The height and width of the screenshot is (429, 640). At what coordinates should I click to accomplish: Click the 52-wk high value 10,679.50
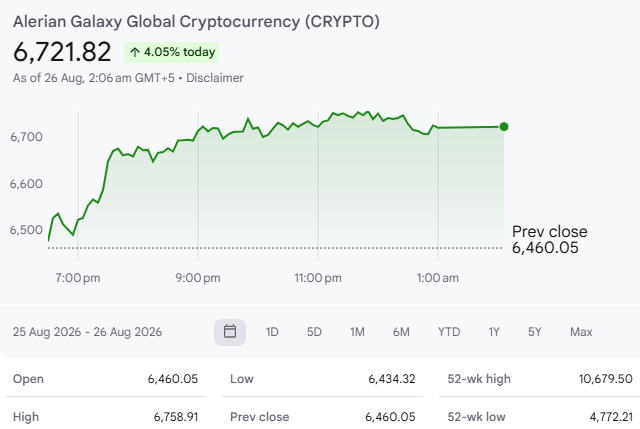point(606,379)
